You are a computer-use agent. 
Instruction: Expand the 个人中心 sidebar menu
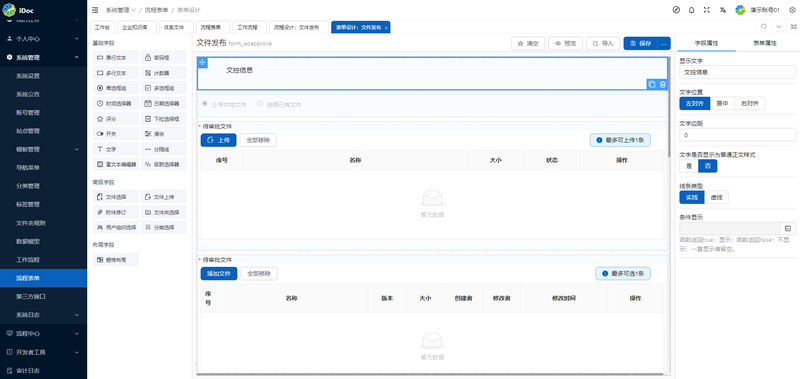point(43,38)
